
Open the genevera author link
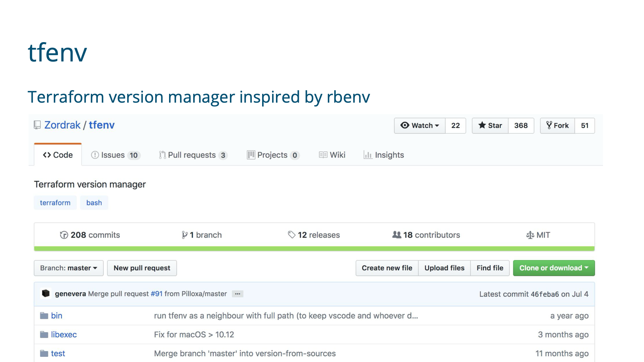tap(70, 294)
